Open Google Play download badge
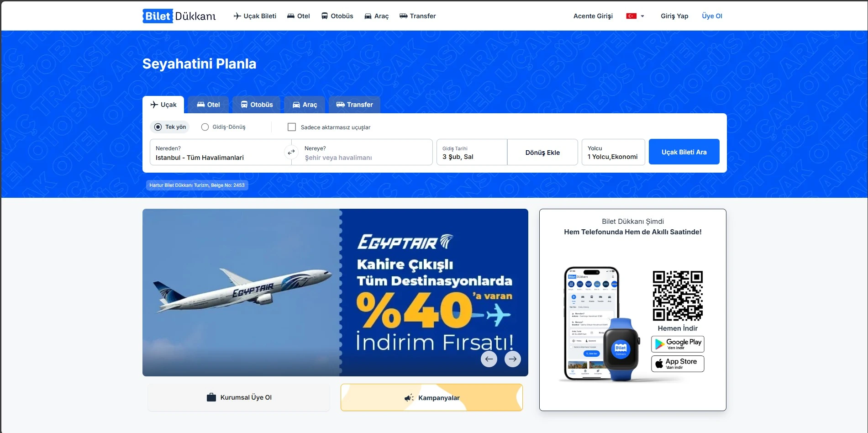This screenshot has height=433, width=868. tap(678, 344)
